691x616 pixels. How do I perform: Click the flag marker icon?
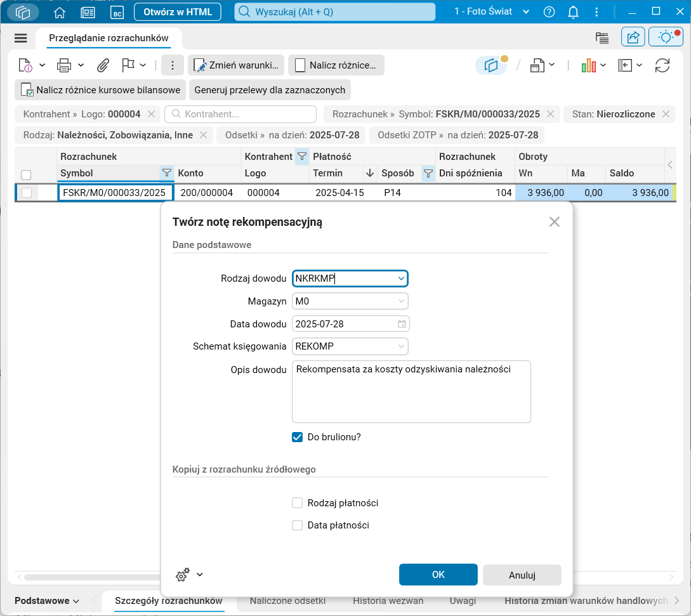[128, 65]
